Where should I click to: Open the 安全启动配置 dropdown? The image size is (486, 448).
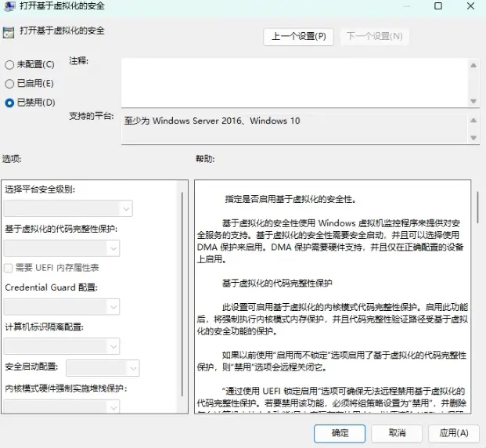coord(103,368)
